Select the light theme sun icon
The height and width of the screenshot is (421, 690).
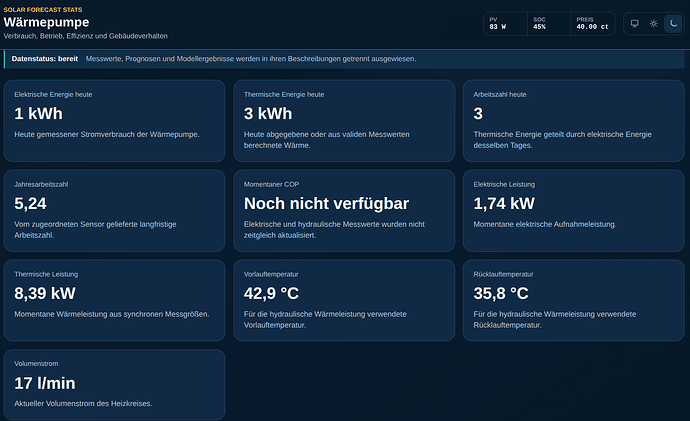(x=654, y=24)
